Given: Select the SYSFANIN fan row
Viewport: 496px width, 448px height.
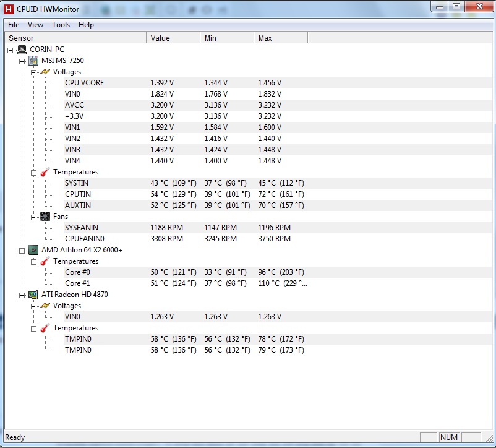Looking at the screenshot, I should (278, 228).
